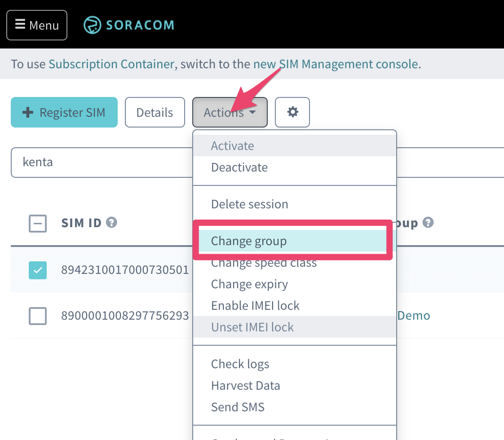This screenshot has height=440, width=504.
Task: Open Check logs from menu
Action: coord(240,364)
